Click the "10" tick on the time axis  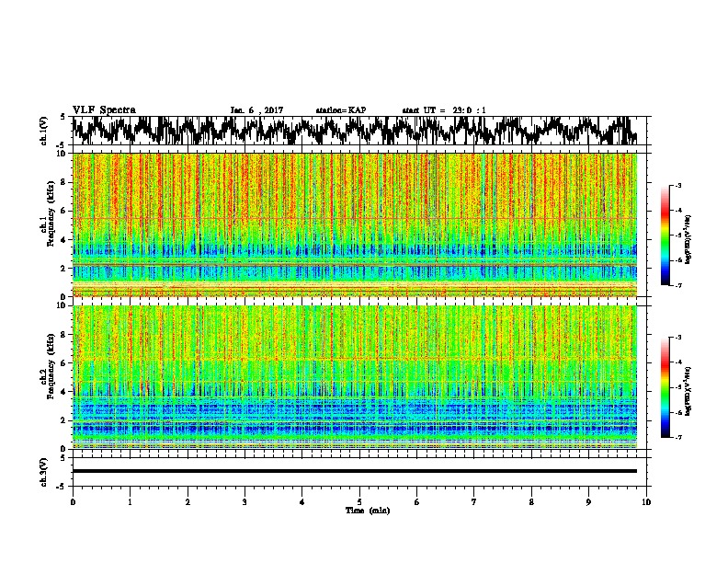coord(646,502)
